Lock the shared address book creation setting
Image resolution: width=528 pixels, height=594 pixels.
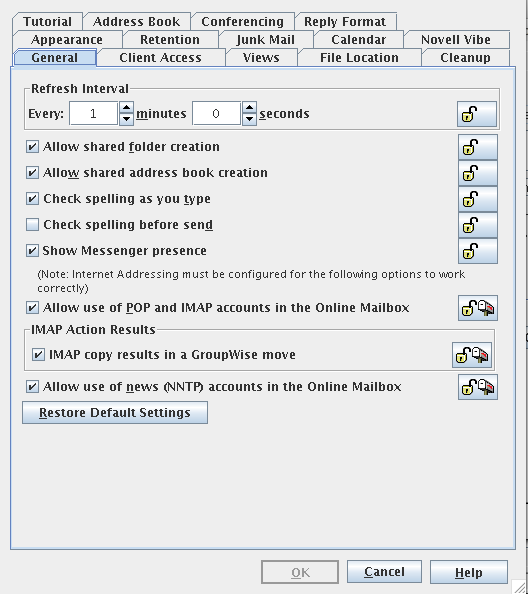tap(478, 173)
